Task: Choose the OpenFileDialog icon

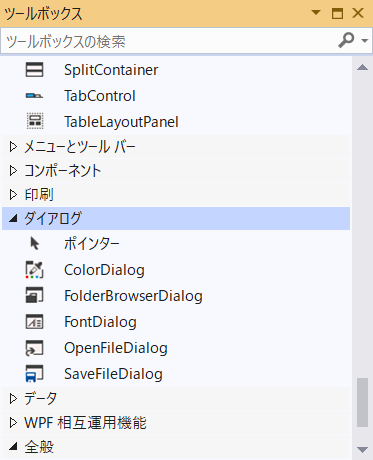Action: pyautogui.click(x=34, y=348)
